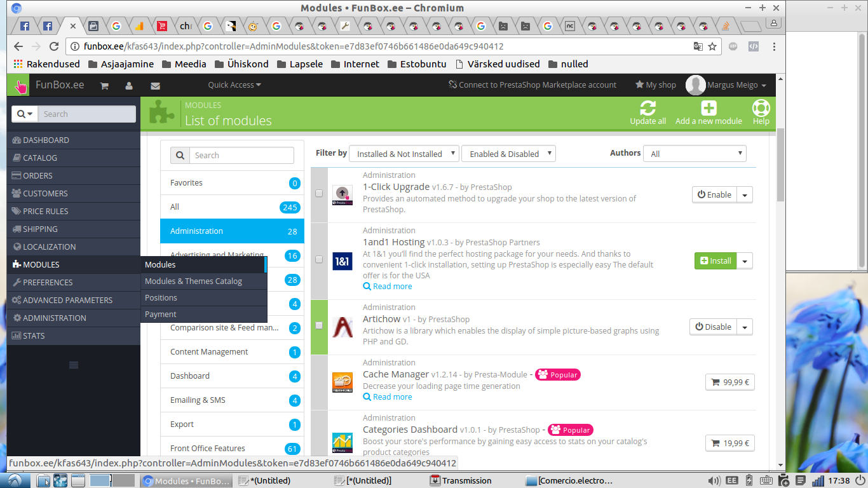Select Positions in the Modules submenu

pos(203,297)
